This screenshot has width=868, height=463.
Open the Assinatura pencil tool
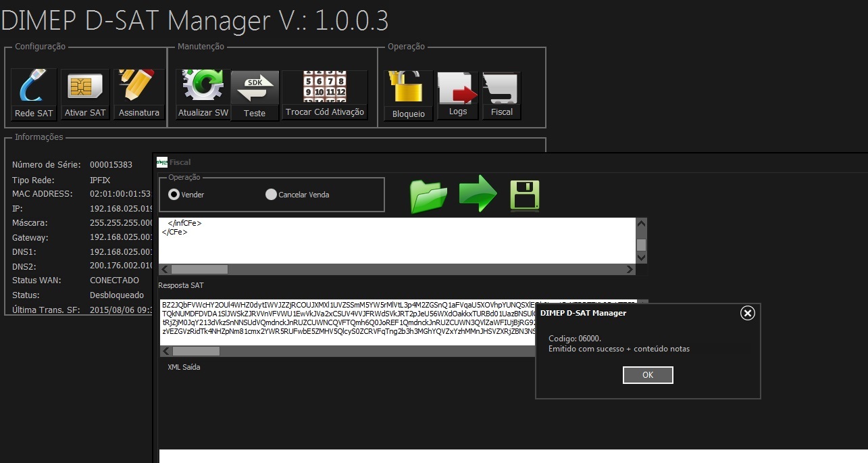[x=139, y=95]
